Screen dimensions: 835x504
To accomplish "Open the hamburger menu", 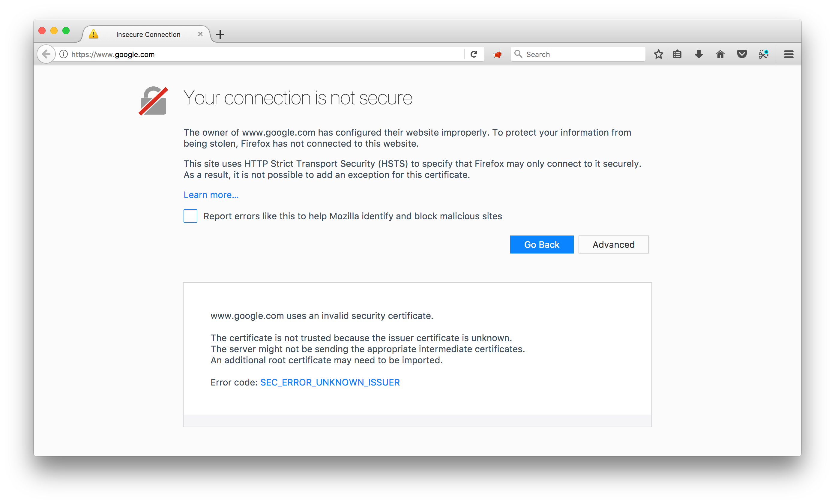I will tap(789, 54).
